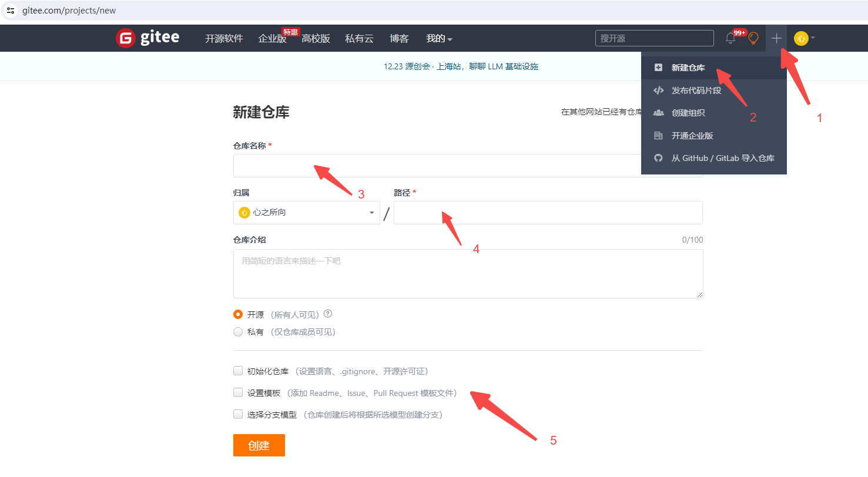Open the 12.23 源创会 banner announcement
Screen dimensions: 868x477
[x=461, y=66]
